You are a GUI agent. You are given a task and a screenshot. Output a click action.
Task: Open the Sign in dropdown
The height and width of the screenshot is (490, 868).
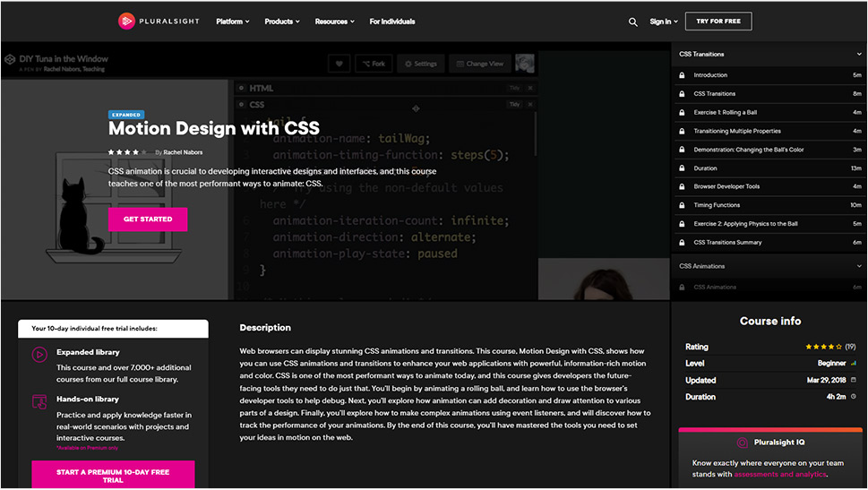(663, 21)
